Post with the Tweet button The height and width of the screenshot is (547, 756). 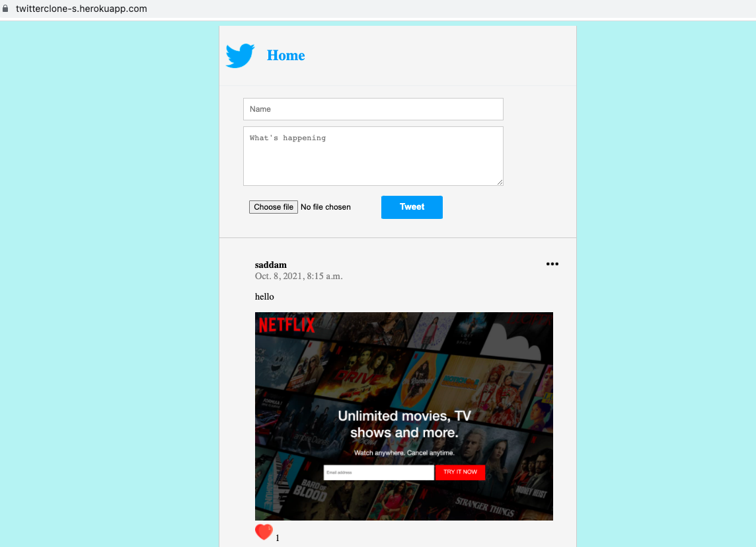pos(412,207)
